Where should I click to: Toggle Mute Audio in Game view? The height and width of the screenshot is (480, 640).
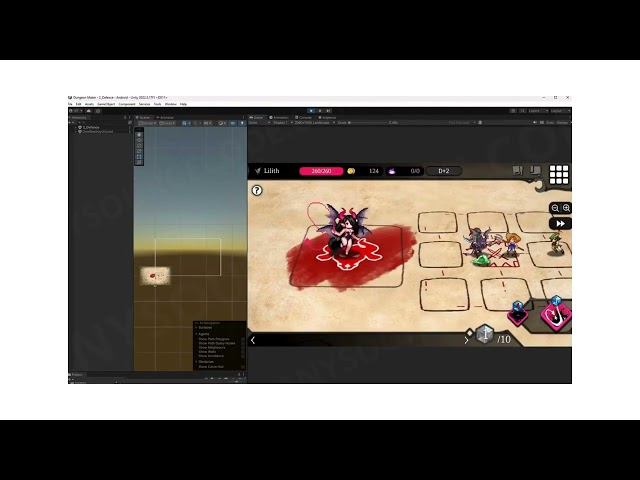[x=535, y=122]
